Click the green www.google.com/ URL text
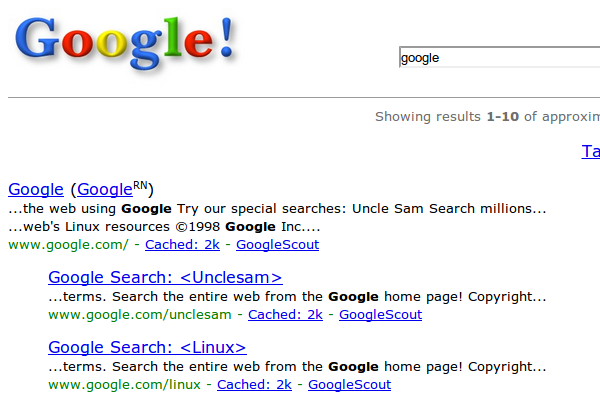The image size is (600, 400). (x=68, y=245)
